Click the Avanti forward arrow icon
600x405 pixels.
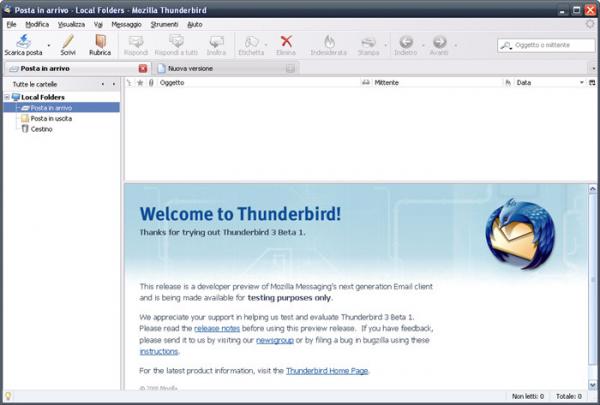click(440, 41)
